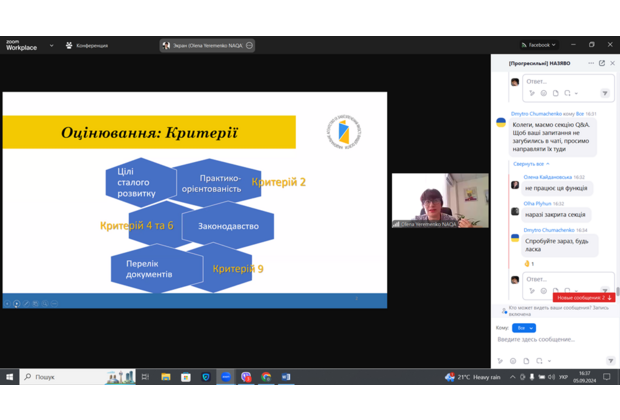Jump to new messages with 'Новые сообщения' button
This screenshot has height=420, width=620.
click(x=583, y=297)
